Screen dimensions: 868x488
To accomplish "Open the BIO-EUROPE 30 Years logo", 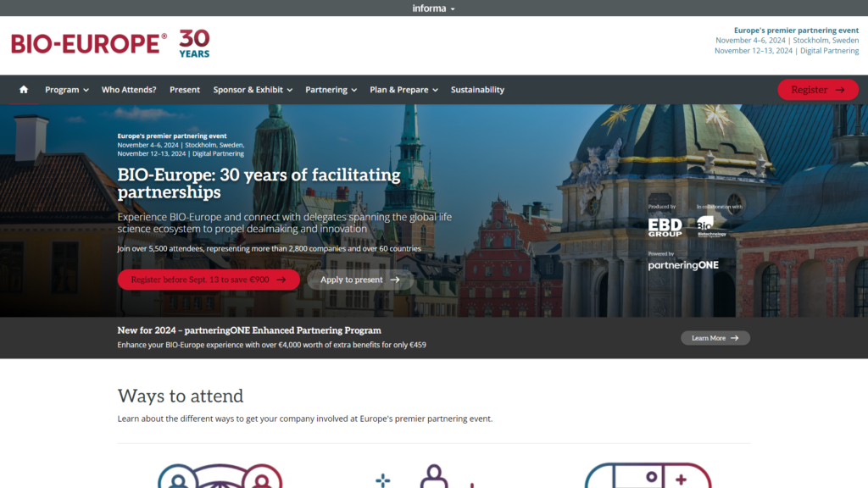I will pyautogui.click(x=111, y=43).
